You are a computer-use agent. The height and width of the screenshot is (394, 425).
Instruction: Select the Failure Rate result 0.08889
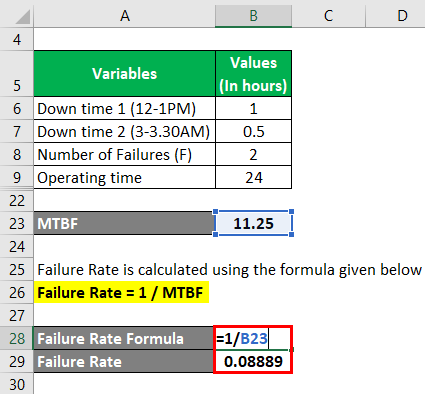(x=253, y=361)
